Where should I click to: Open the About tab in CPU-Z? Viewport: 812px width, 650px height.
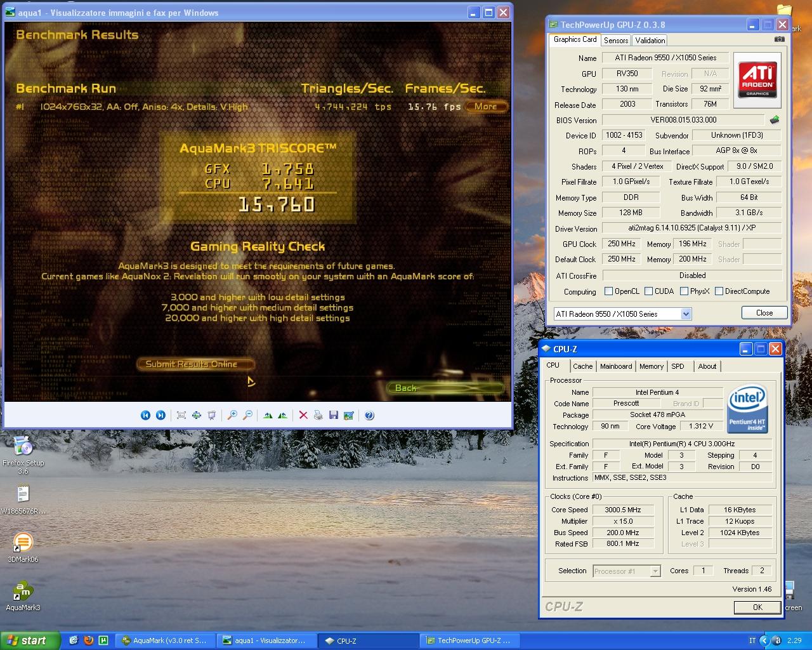707,366
